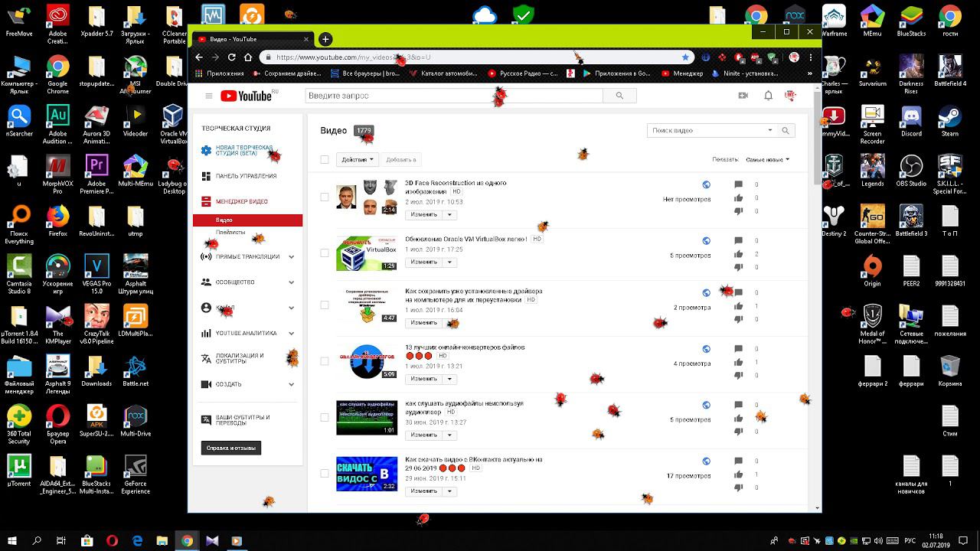Tick checkbox for 3D Face Reconstruction video
This screenshot has width=980, height=551.
click(x=325, y=197)
